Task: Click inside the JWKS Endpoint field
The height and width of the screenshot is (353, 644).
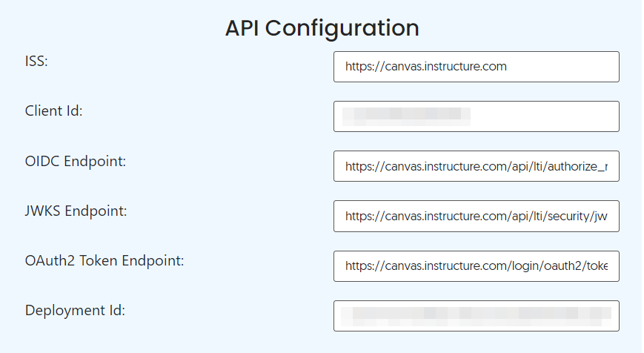Action: [x=476, y=216]
